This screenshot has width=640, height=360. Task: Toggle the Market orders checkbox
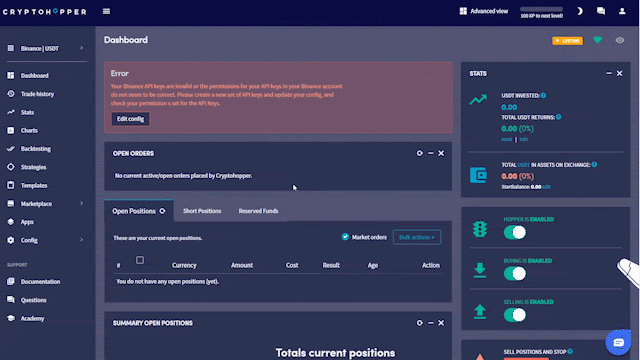[345, 237]
